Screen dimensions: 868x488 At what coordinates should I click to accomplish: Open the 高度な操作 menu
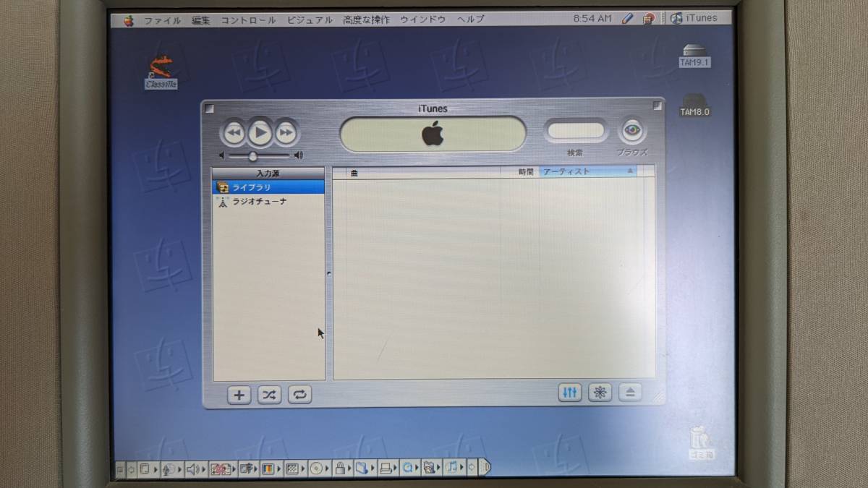click(367, 20)
